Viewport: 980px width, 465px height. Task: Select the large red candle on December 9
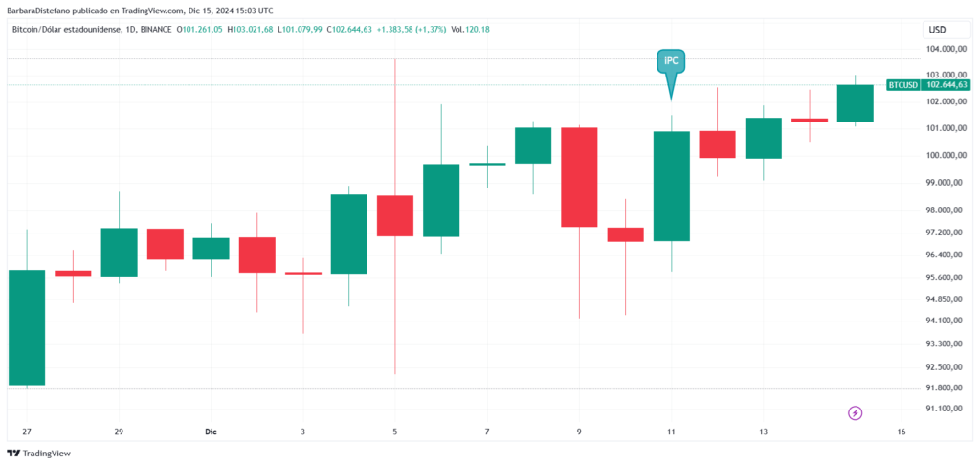[579, 177]
